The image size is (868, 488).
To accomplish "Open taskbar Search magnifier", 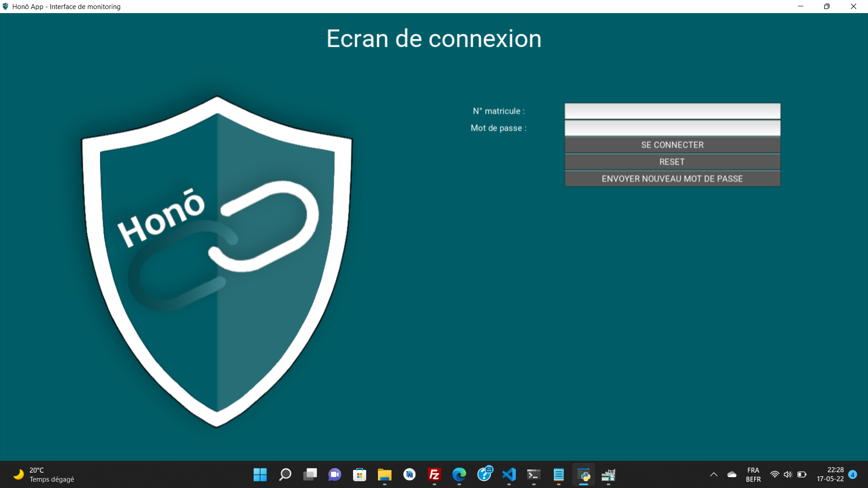I will coord(285,474).
